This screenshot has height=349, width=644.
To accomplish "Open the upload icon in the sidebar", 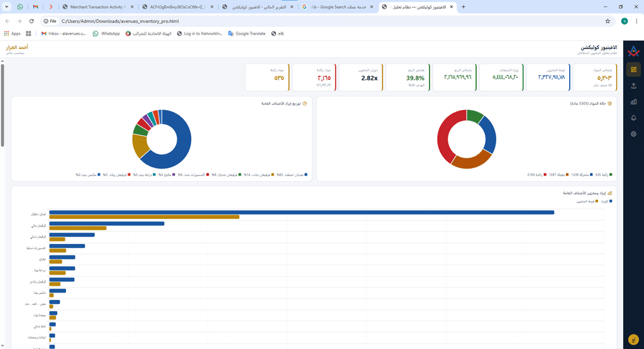I will [633, 86].
